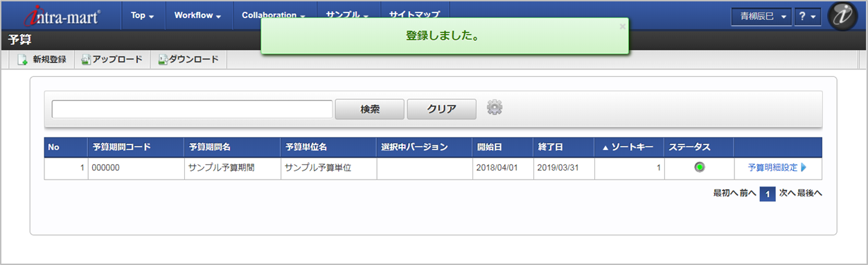
Task: Click the 登録しました message text
Action: tap(443, 35)
